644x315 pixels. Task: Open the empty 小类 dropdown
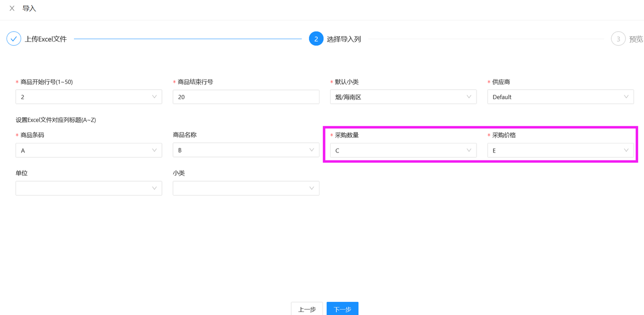[x=246, y=188]
